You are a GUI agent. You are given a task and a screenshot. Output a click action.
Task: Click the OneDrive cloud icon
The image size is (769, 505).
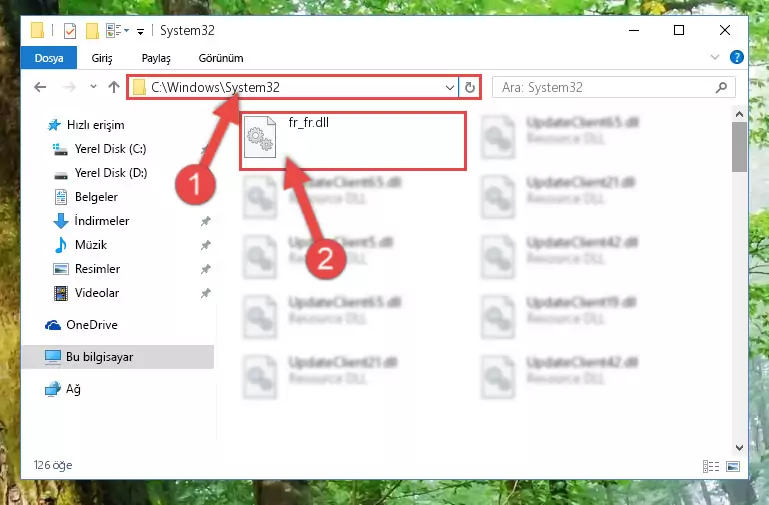53,325
